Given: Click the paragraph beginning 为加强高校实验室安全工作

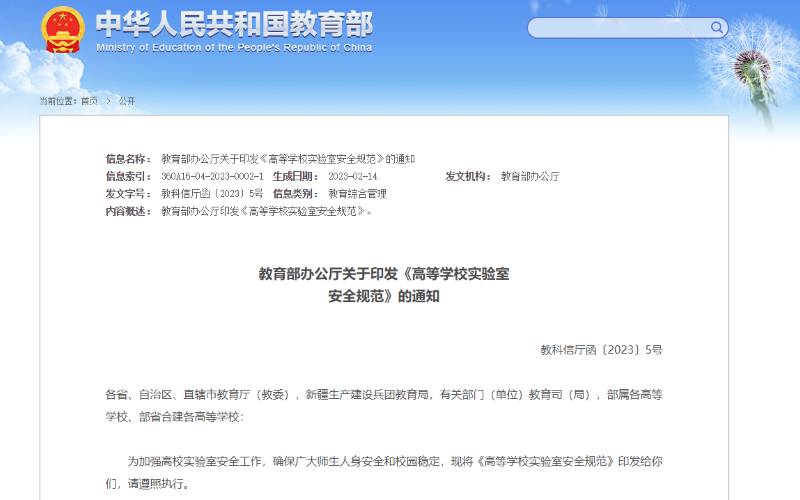Looking at the screenshot, I should point(395,462).
